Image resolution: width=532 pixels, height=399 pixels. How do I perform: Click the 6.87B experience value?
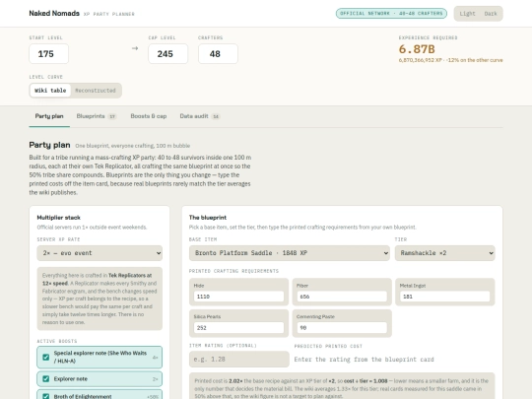pyautogui.click(x=417, y=49)
